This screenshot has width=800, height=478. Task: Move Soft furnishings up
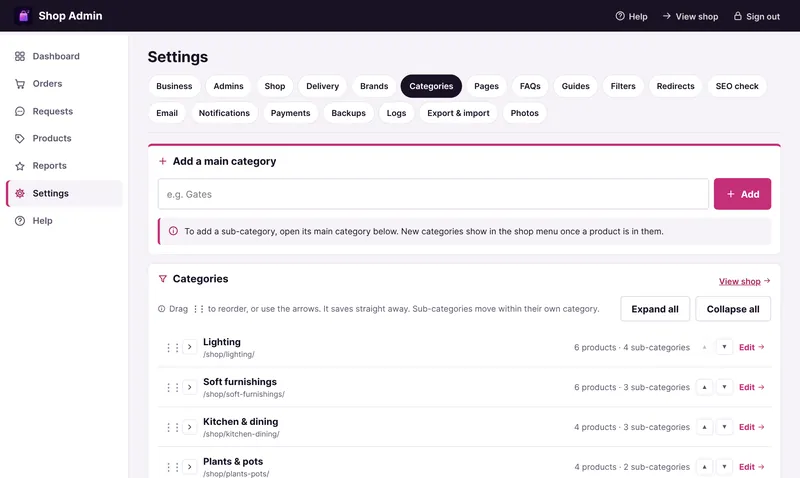[x=704, y=387]
